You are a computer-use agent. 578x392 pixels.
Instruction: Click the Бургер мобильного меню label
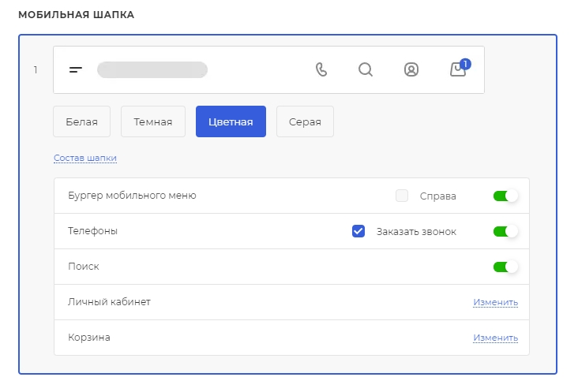pyautogui.click(x=132, y=196)
